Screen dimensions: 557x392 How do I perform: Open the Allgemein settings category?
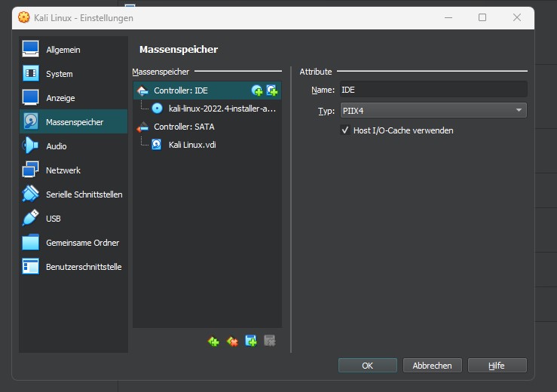pos(74,50)
